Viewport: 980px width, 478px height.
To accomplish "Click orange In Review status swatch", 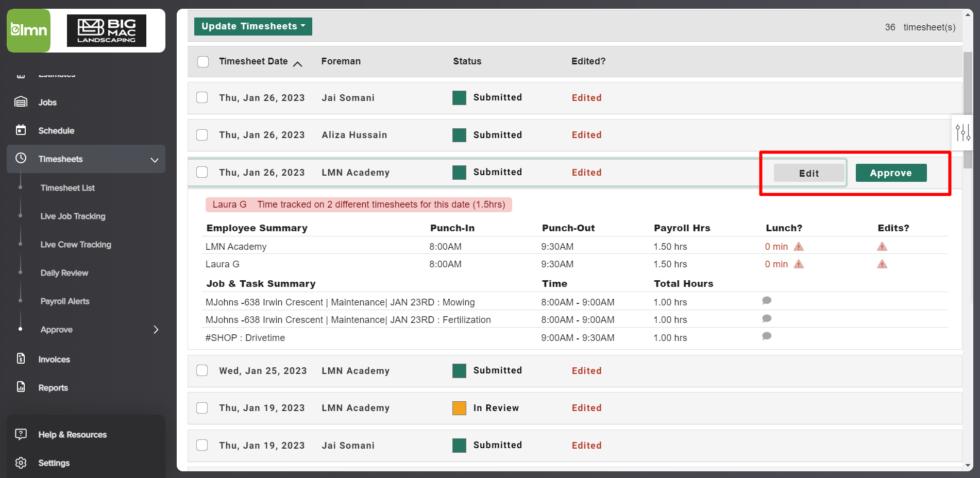I will (x=459, y=408).
